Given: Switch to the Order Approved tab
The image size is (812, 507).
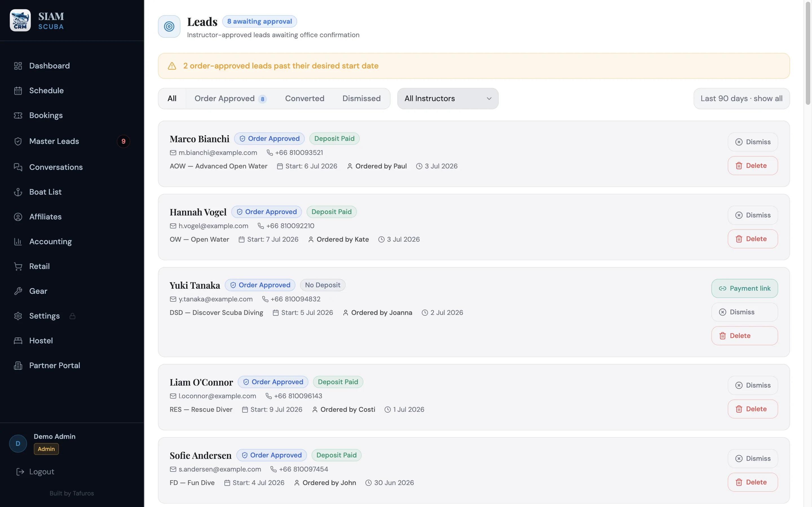Looking at the screenshot, I should (x=231, y=99).
